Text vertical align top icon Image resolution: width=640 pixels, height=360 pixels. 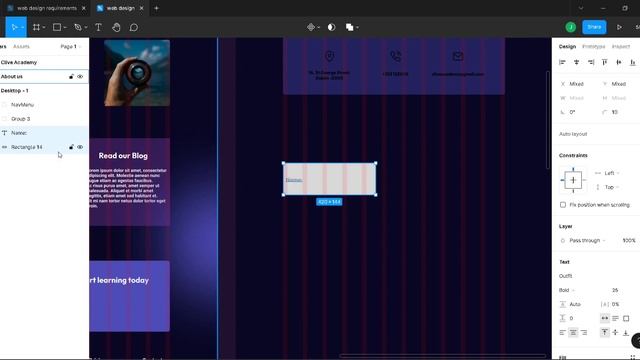click(x=604, y=332)
